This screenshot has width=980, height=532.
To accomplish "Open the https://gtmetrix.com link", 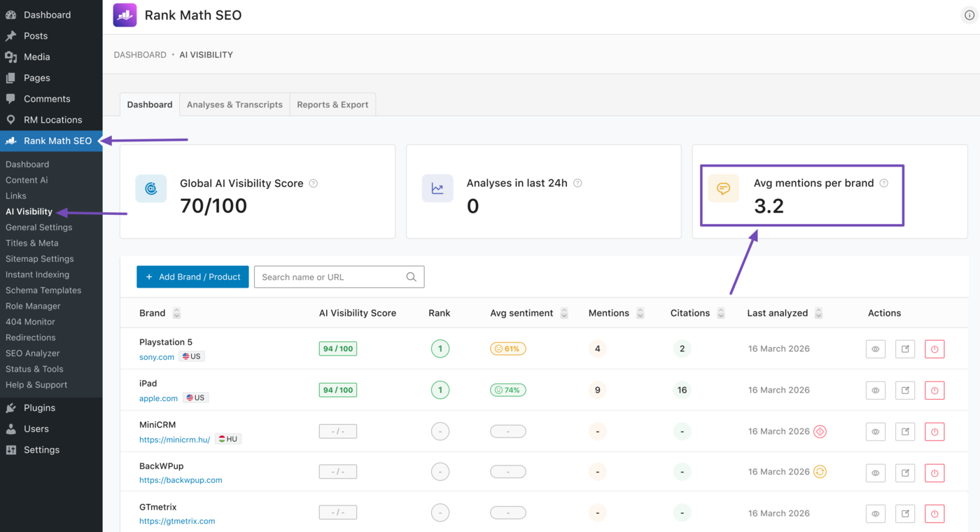I will click(177, 521).
